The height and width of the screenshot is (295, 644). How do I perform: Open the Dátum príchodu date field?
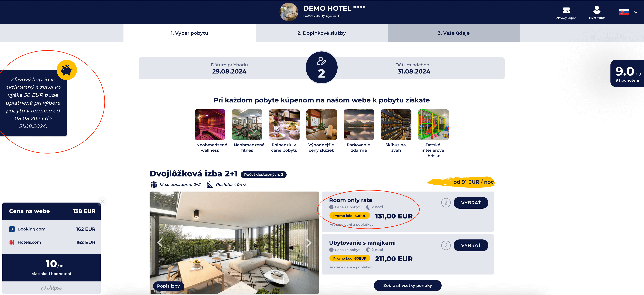(229, 68)
